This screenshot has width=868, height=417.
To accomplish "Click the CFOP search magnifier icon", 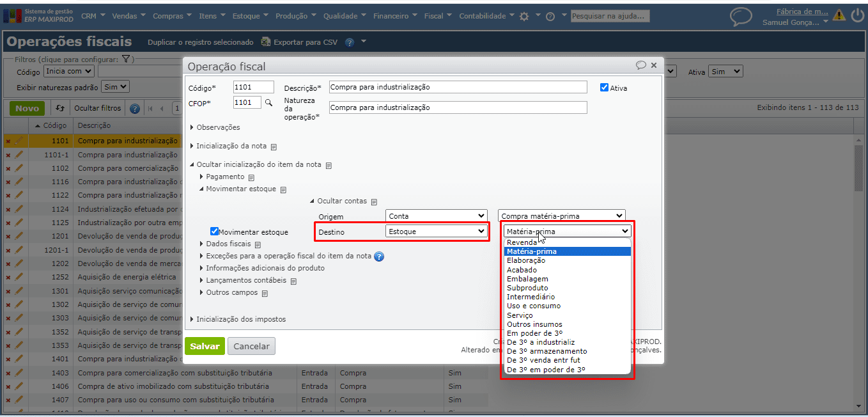I will pyautogui.click(x=269, y=102).
